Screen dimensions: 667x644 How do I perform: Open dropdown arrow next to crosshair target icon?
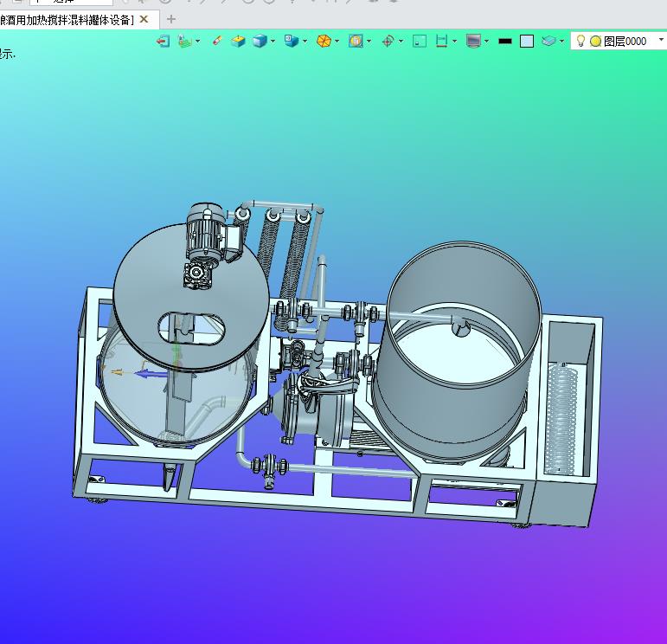click(x=401, y=42)
